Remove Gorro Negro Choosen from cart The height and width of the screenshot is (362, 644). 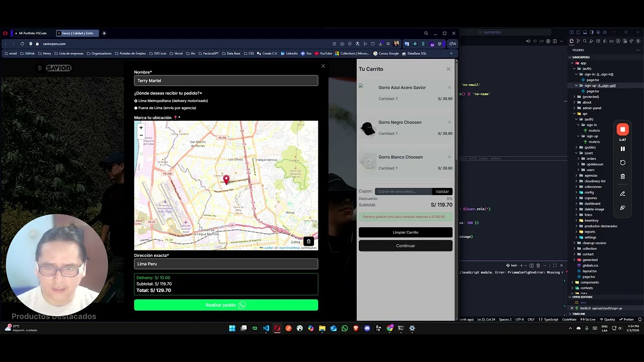point(449,122)
